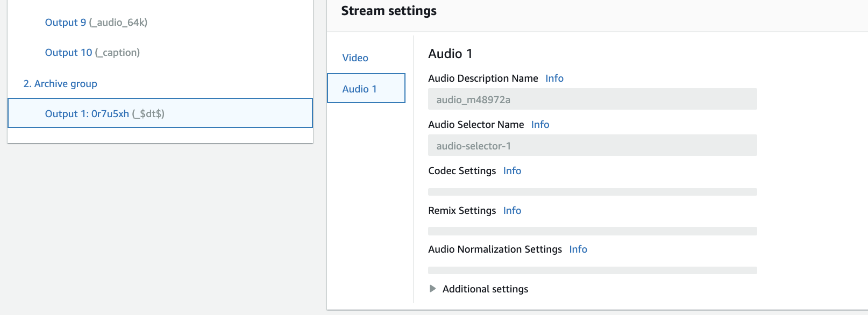Expand Additional settings triangle arrow
The width and height of the screenshot is (868, 315).
pos(432,289)
